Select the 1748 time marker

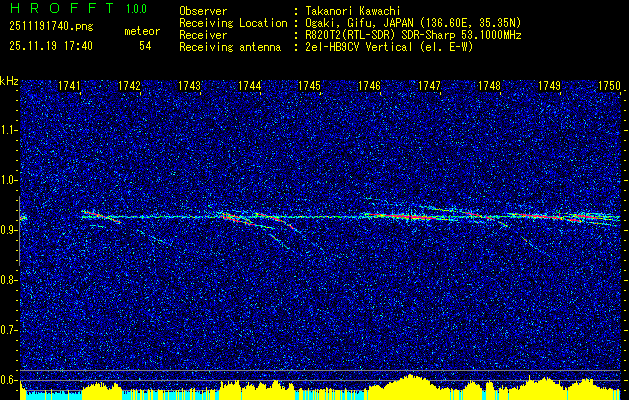tap(489, 86)
